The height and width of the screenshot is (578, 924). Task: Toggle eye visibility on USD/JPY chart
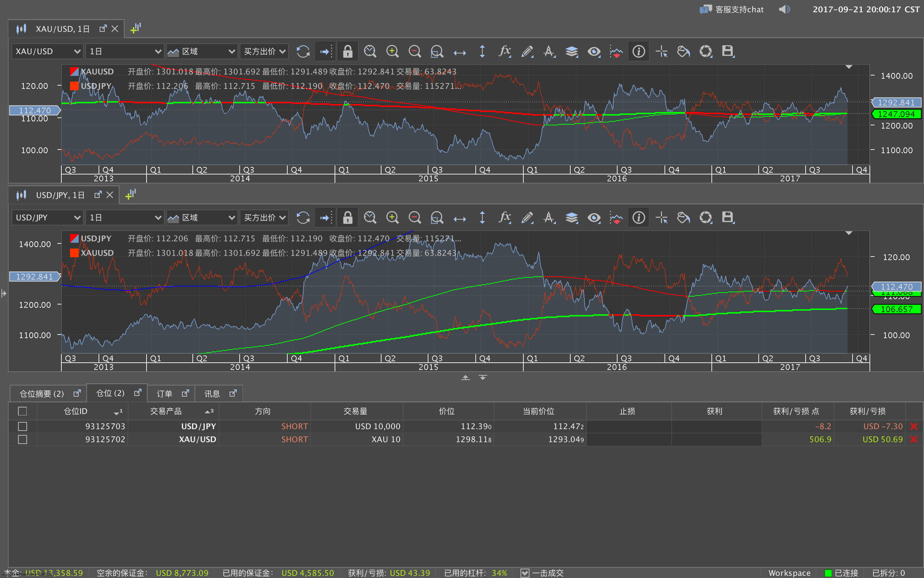(x=594, y=217)
